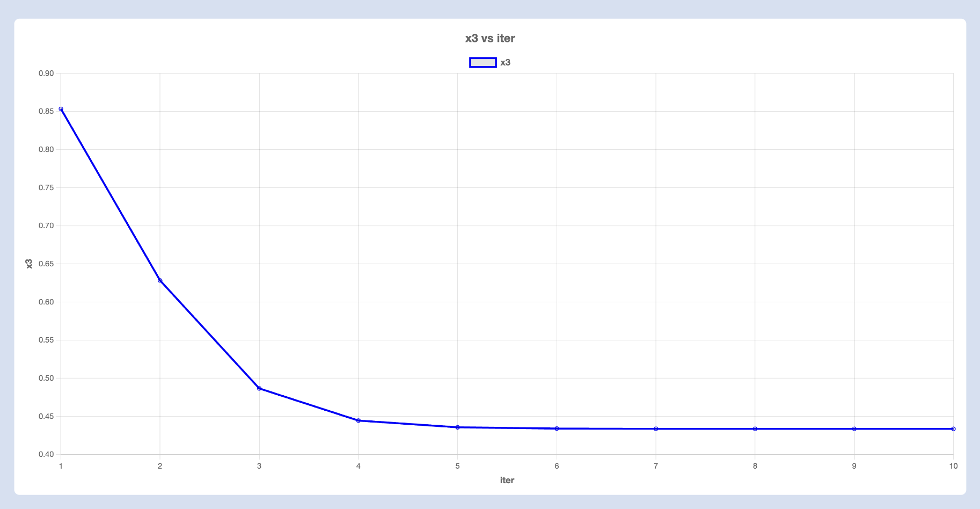This screenshot has height=509, width=980.
Task: Click the 'iter' x-axis title
Action: pos(507,480)
